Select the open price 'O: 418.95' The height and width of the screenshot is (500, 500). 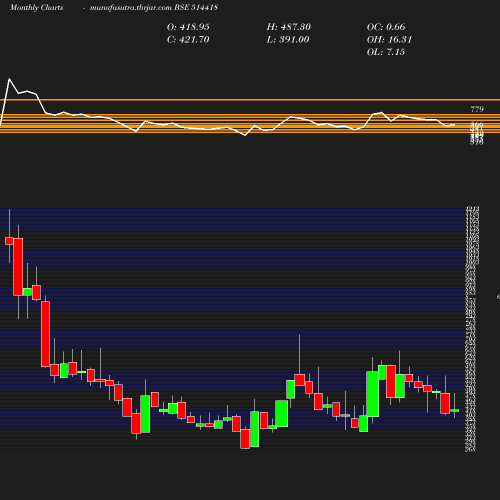(188, 27)
